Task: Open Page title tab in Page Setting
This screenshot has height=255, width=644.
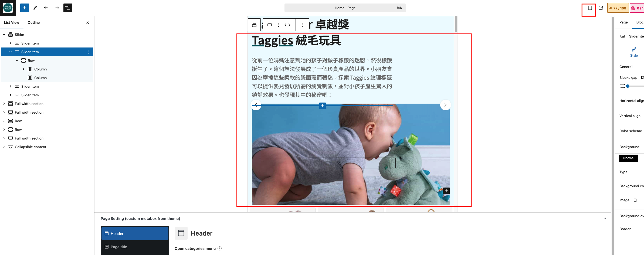Action: pyautogui.click(x=135, y=247)
